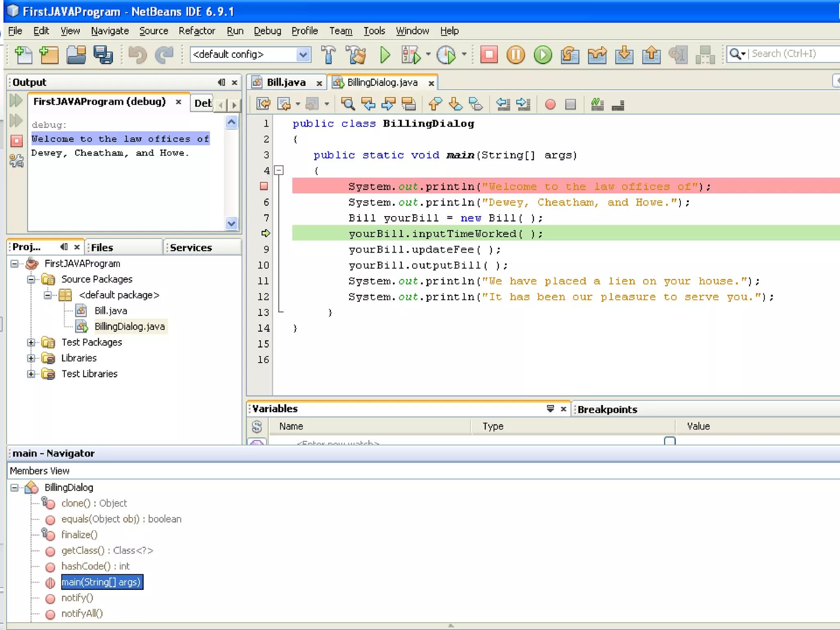Open the default config dropdown
This screenshot has height=630, width=840.
coord(303,55)
